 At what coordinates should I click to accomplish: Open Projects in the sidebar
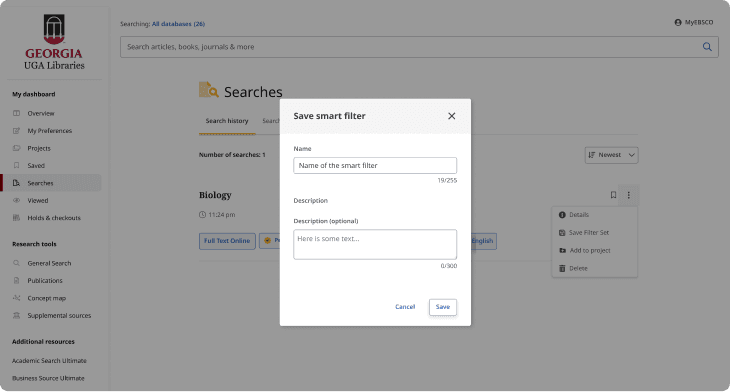click(x=39, y=148)
